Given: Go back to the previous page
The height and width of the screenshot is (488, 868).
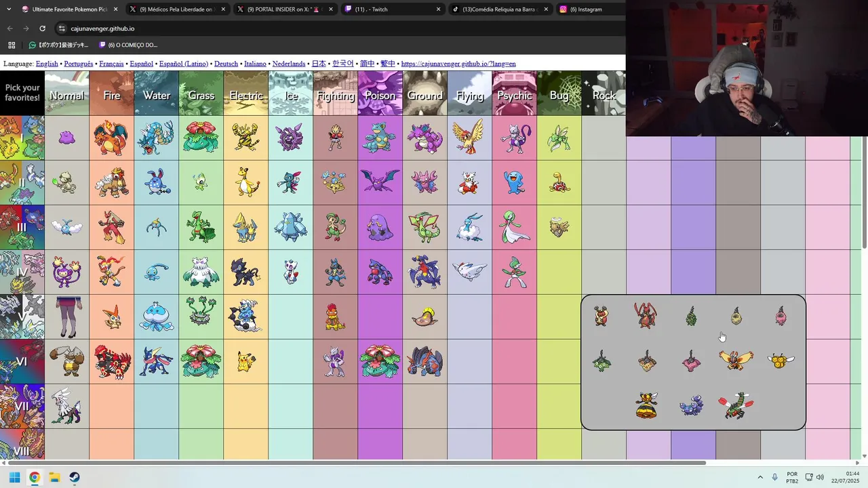Looking at the screenshot, I should (x=9, y=28).
